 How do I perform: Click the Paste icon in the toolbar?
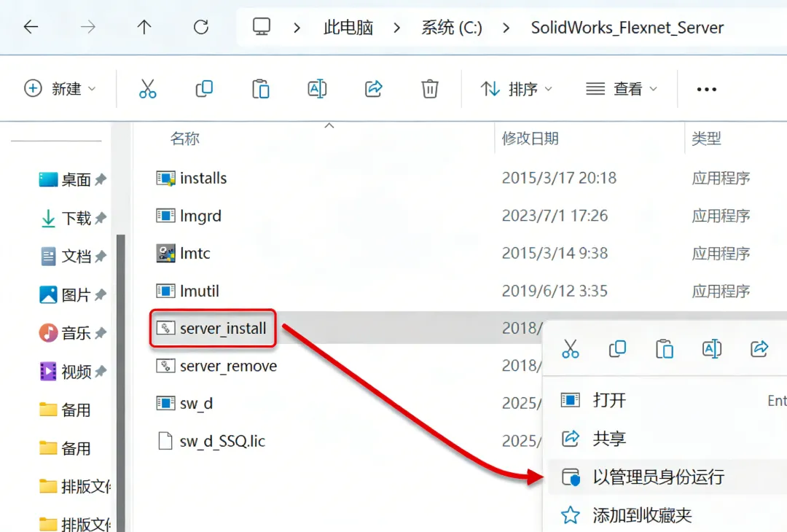tap(260, 89)
